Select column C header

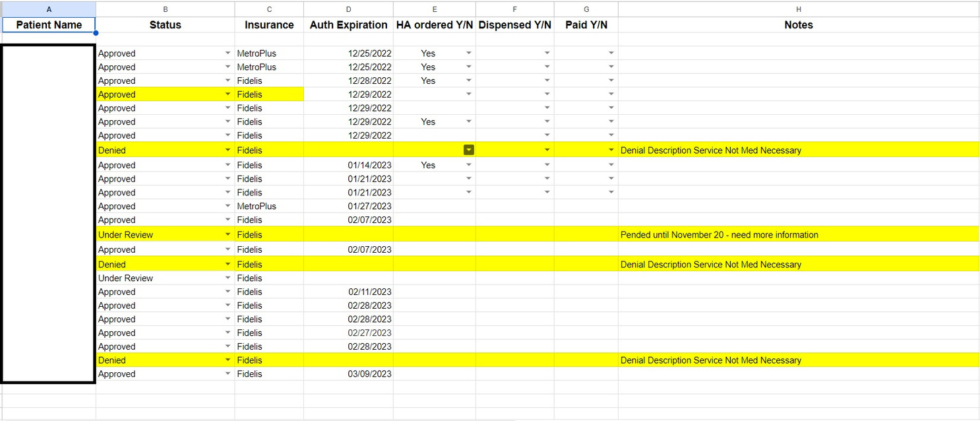tap(269, 9)
